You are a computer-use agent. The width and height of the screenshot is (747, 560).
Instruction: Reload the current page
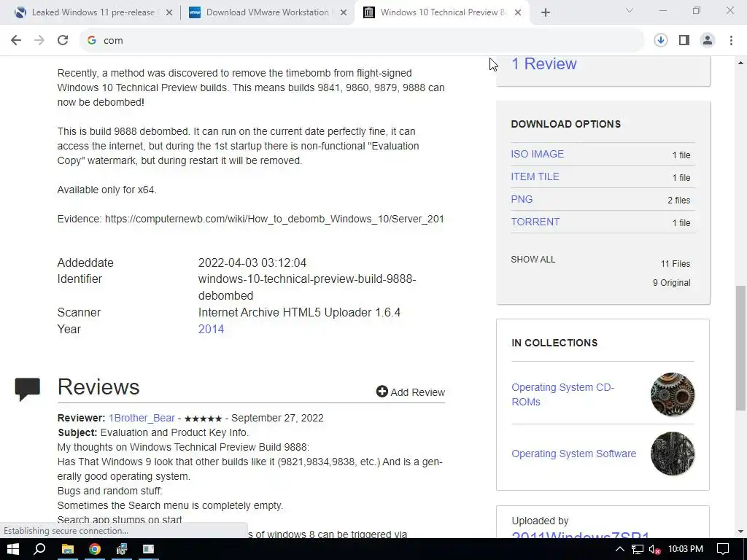(63, 41)
